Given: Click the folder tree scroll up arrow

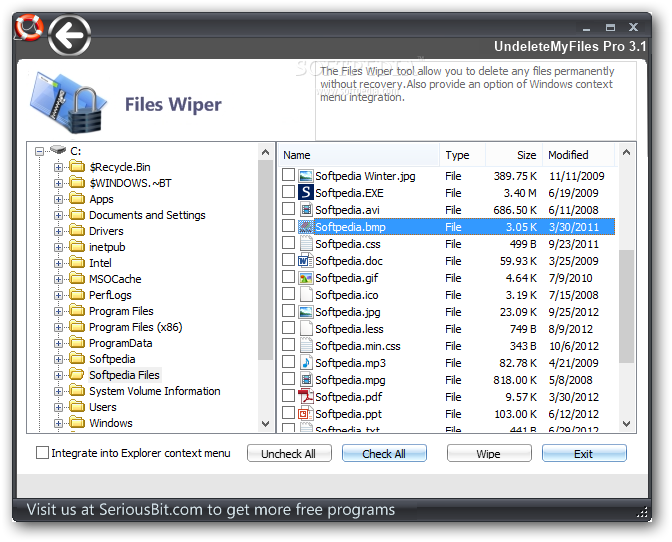Looking at the screenshot, I should [265, 152].
